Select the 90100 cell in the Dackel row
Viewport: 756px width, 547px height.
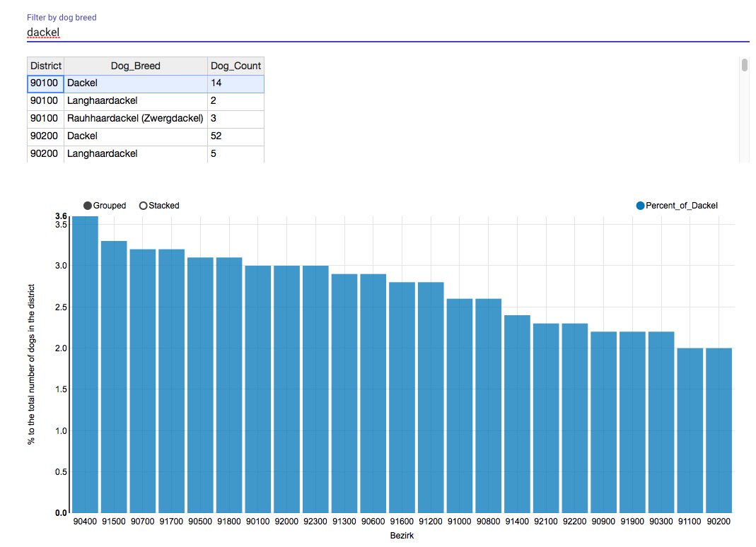[x=45, y=83]
